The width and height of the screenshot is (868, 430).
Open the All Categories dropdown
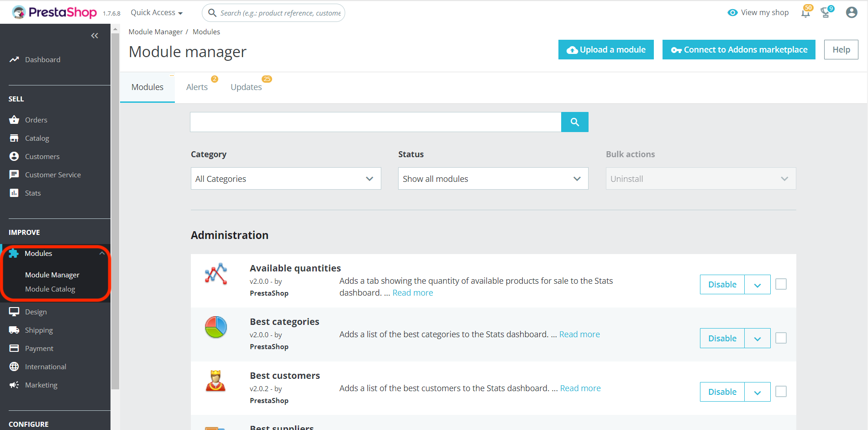click(x=286, y=179)
